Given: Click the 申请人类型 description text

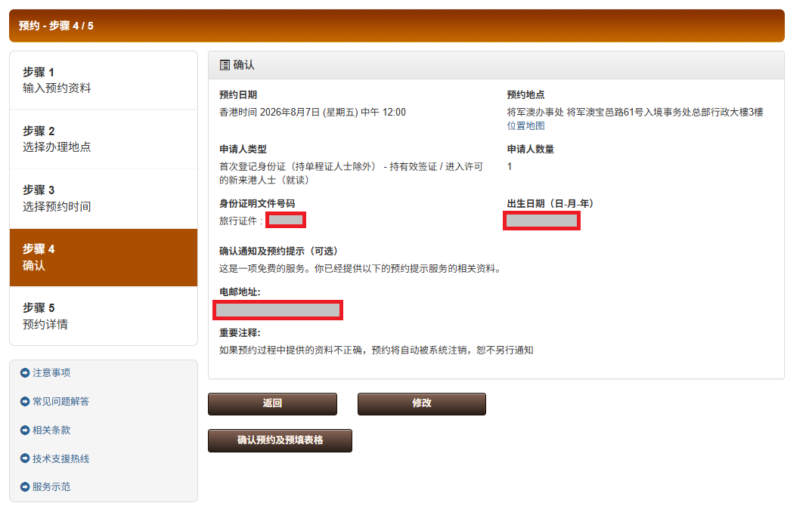Looking at the screenshot, I should point(351,173).
